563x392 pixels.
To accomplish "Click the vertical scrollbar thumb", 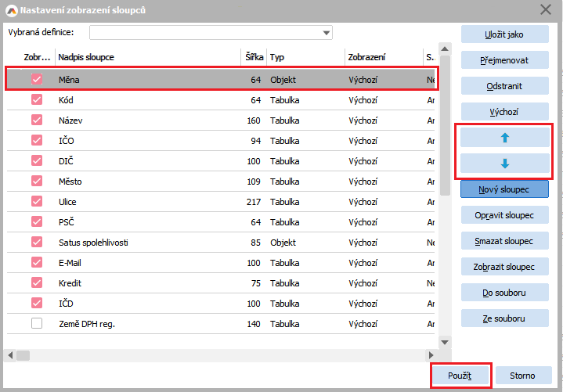I will pos(445,125).
